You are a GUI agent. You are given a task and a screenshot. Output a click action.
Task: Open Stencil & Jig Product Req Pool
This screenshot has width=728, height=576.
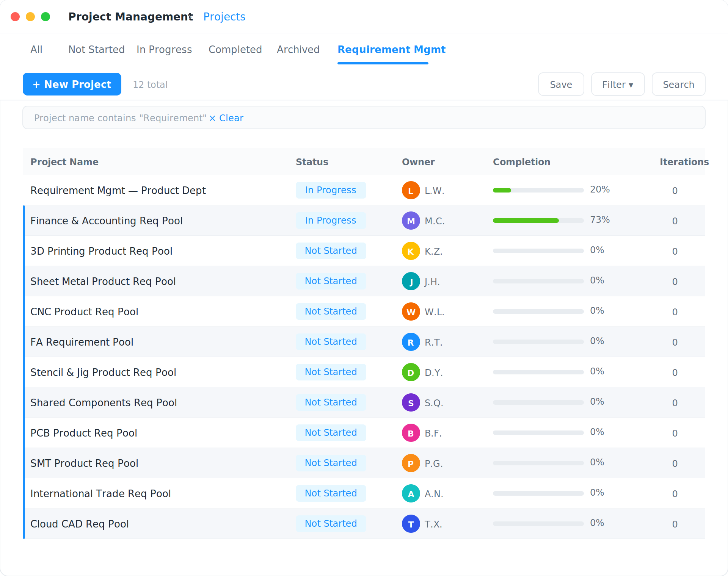(103, 372)
